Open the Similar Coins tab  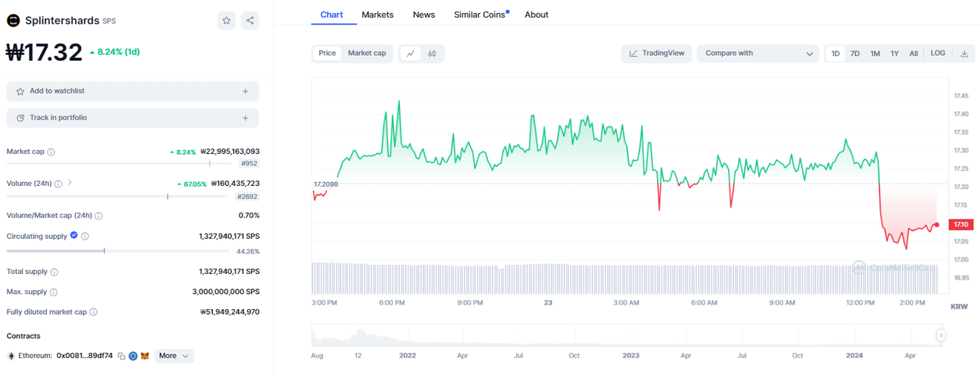click(481, 15)
